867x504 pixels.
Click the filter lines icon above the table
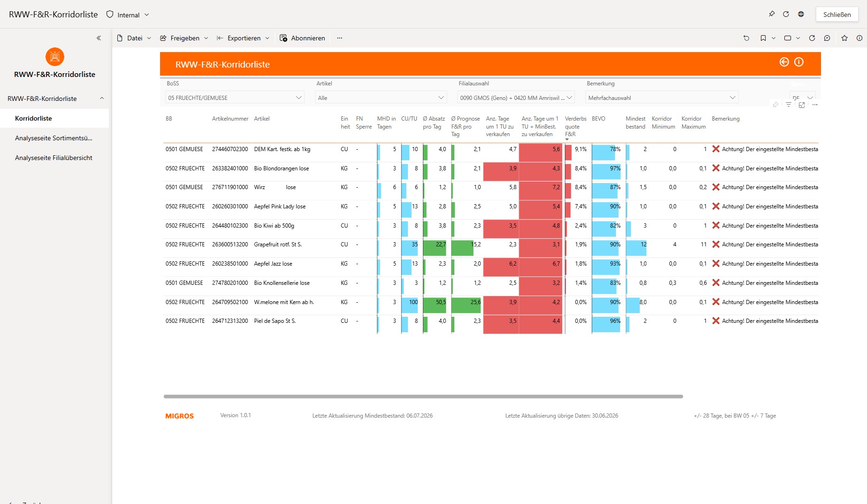point(789,105)
